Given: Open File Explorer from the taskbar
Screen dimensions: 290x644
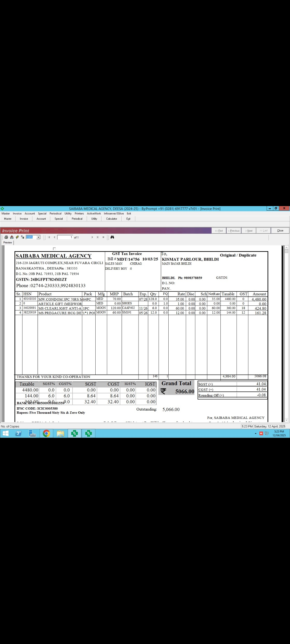Looking at the screenshot, I should (60, 433).
